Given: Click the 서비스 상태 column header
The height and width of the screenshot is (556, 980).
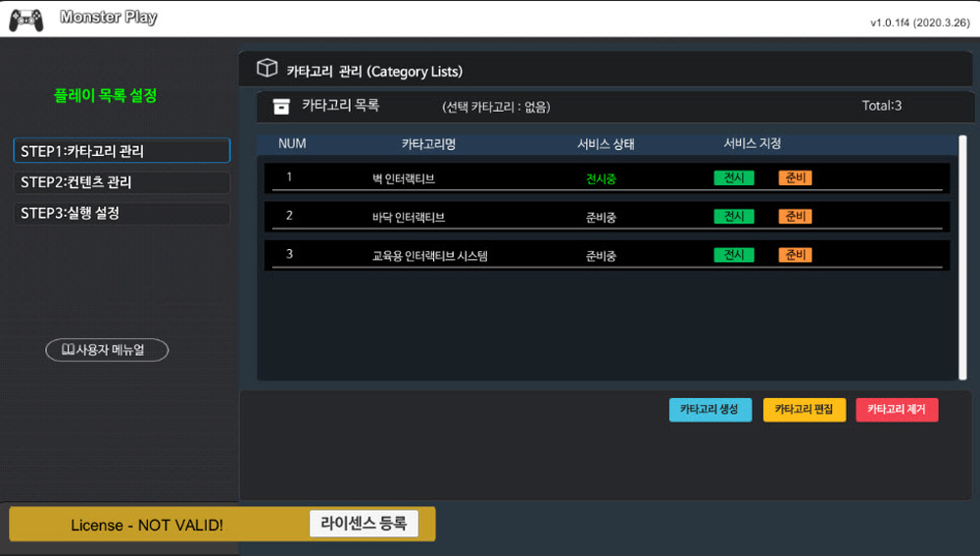Looking at the screenshot, I should [606, 144].
